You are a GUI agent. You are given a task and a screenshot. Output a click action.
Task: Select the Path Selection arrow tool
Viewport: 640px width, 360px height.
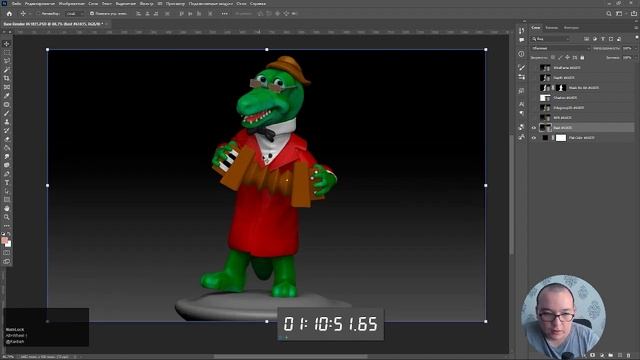(x=7, y=191)
